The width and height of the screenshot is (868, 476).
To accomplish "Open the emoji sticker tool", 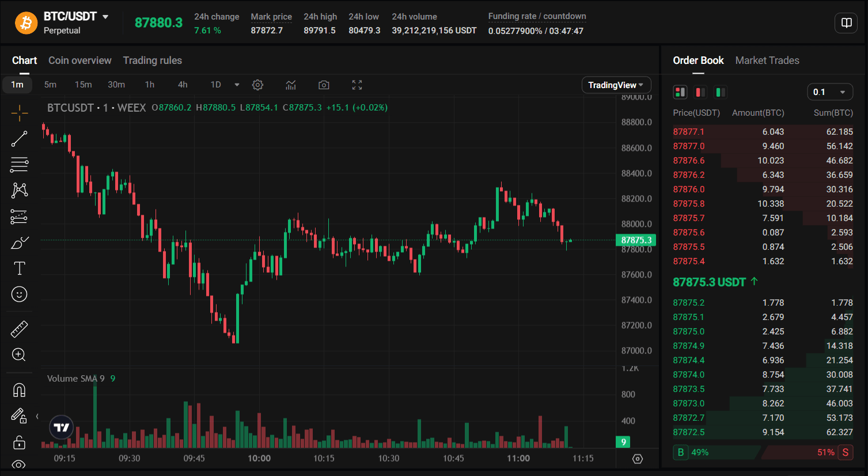I will tap(19, 294).
